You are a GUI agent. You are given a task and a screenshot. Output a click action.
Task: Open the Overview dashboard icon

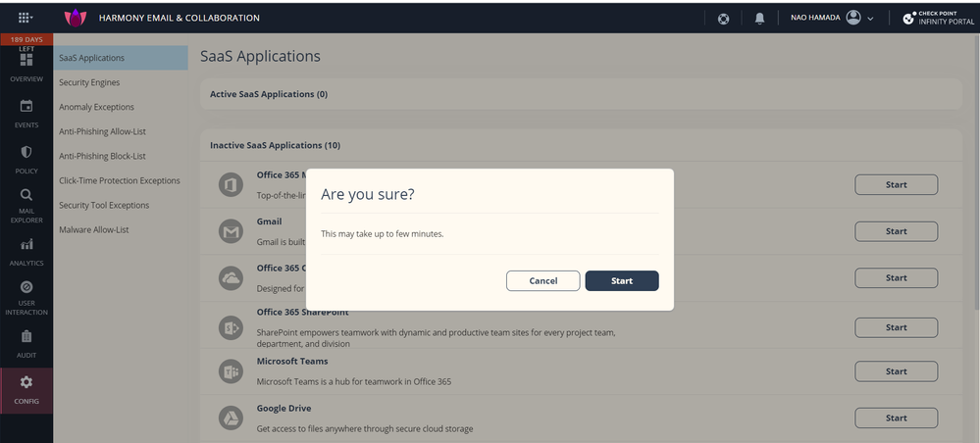tap(26, 60)
